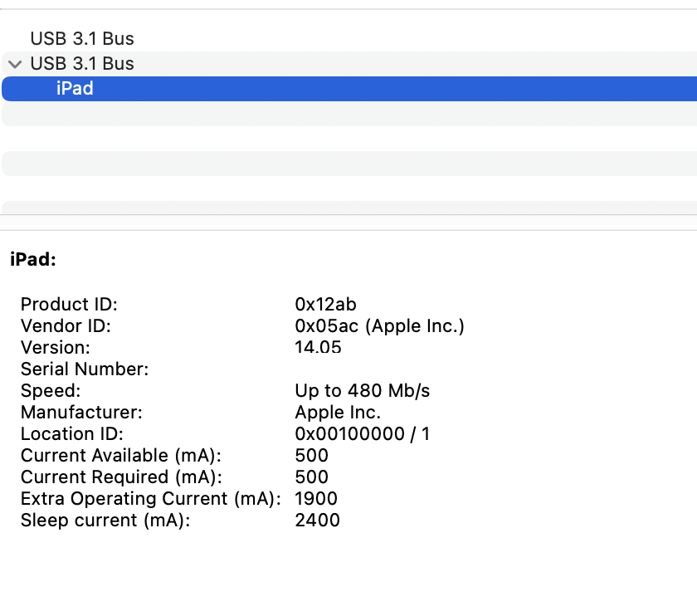Click the Current Available value 500
Screen dimensions: 697x616
[x=311, y=456]
